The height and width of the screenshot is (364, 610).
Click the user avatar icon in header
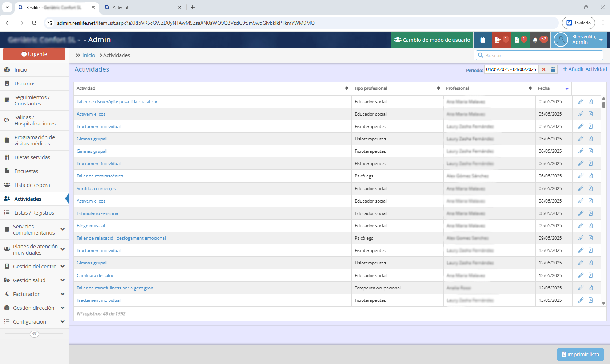[561, 40]
